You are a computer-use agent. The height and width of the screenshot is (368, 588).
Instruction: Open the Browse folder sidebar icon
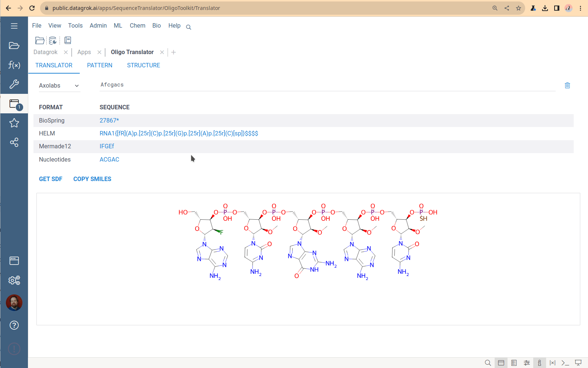pyautogui.click(x=14, y=46)
